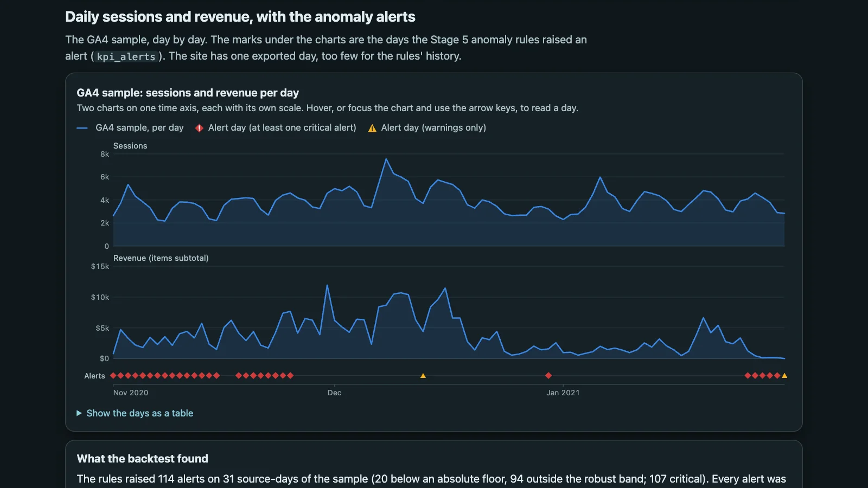The height and width of the screenshot is (488, 868).
Task: Click the 'What the backtest found' heading
Action: pyautogui.click(x=143, y=459)
